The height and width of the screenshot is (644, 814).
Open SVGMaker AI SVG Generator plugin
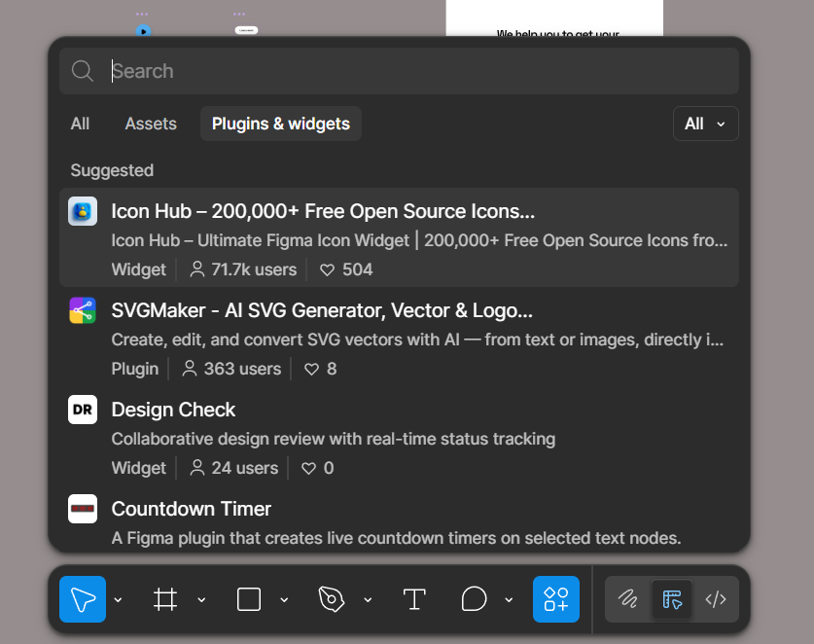coord(399,337)
